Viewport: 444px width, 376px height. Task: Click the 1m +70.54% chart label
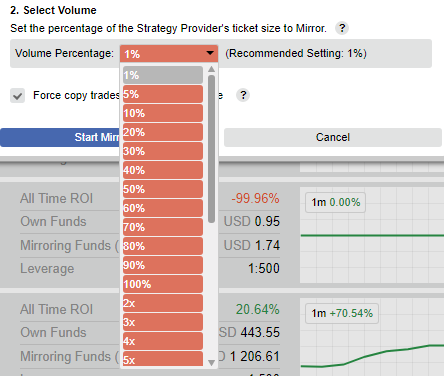click(342, 313)
